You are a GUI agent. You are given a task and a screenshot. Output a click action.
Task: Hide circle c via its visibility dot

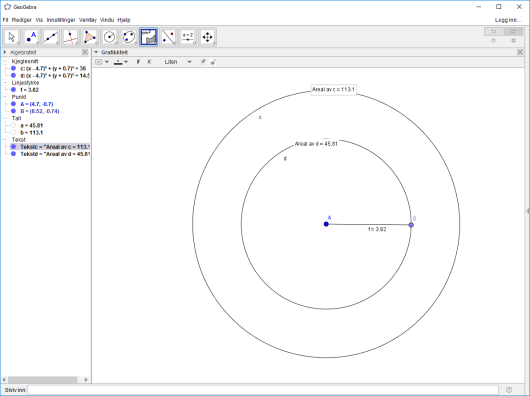point(14,68)
